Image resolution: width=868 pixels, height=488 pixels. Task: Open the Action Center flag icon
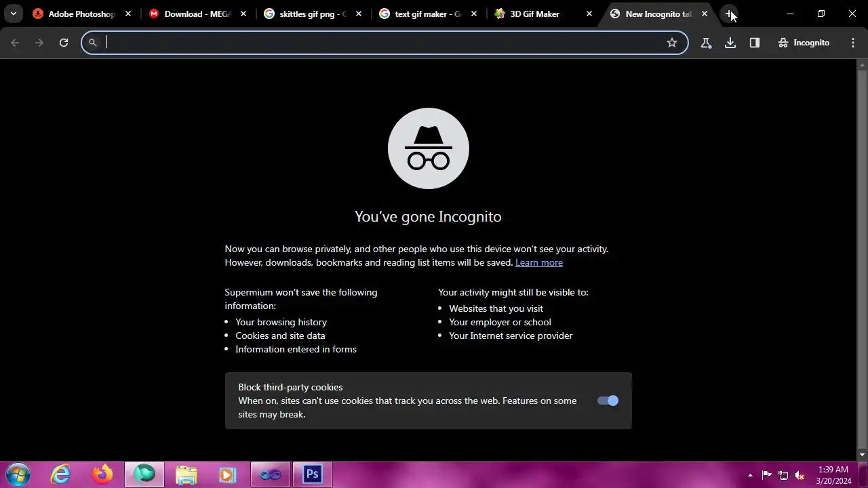tap(767, 475)
